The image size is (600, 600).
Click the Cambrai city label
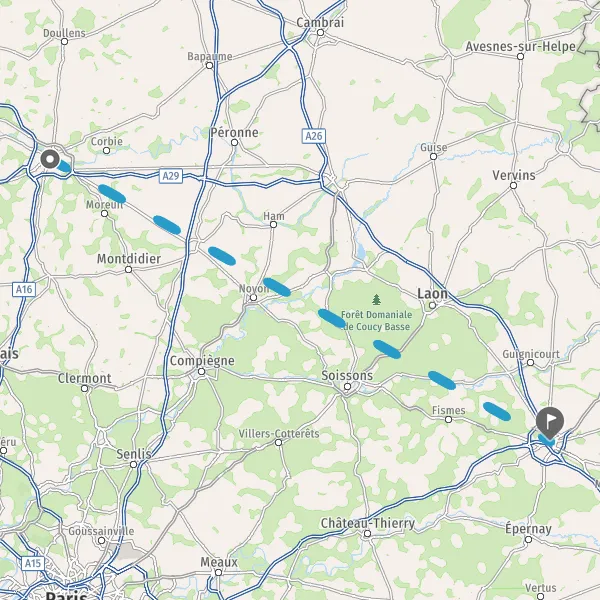pyautogui.click(x=320, y=22)
